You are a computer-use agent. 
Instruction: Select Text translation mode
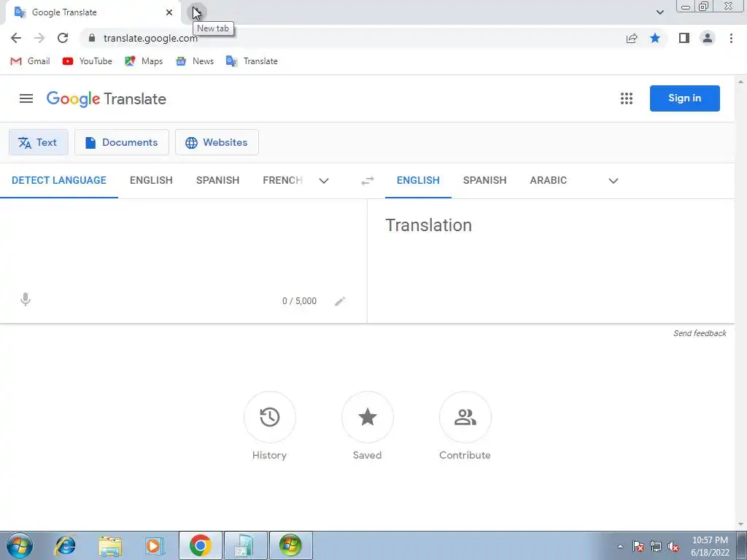[39, 142]
